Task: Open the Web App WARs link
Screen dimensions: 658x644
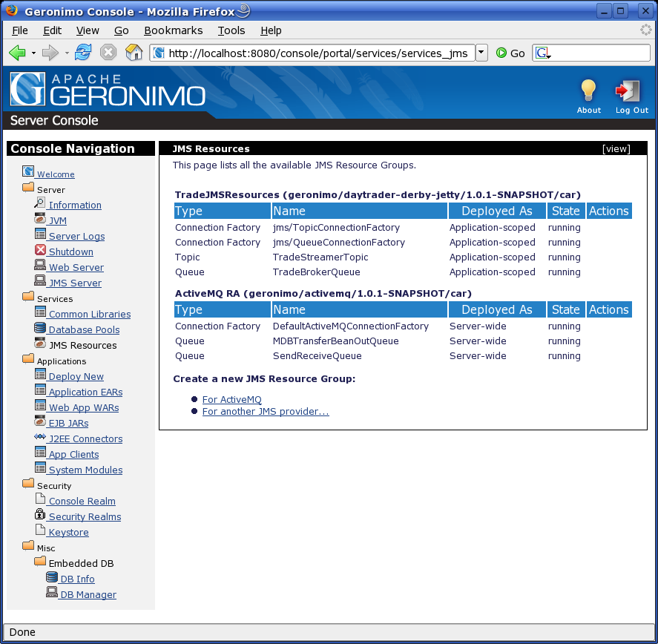Action: (x=84, y=407)
